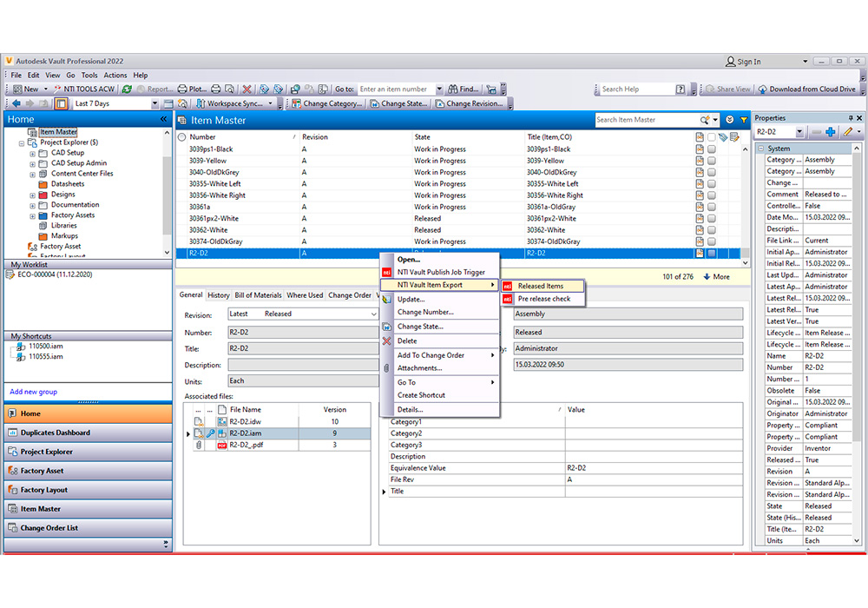The height and width of the screenshot is (608, 868).
Task: Click the yellow filter funnel icon
Action: (x=744, y=120)
